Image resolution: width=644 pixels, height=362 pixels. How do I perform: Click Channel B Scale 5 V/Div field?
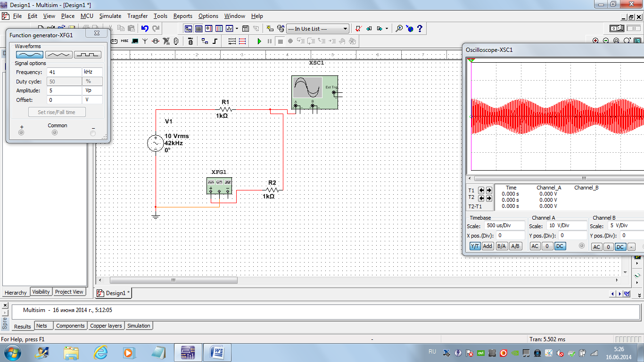(x=626, y=226)
